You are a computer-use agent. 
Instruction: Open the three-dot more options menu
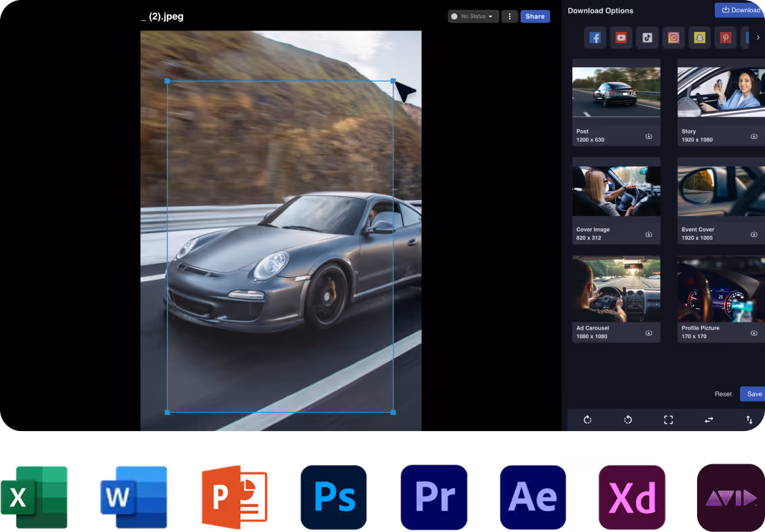[x=509, y=16]
